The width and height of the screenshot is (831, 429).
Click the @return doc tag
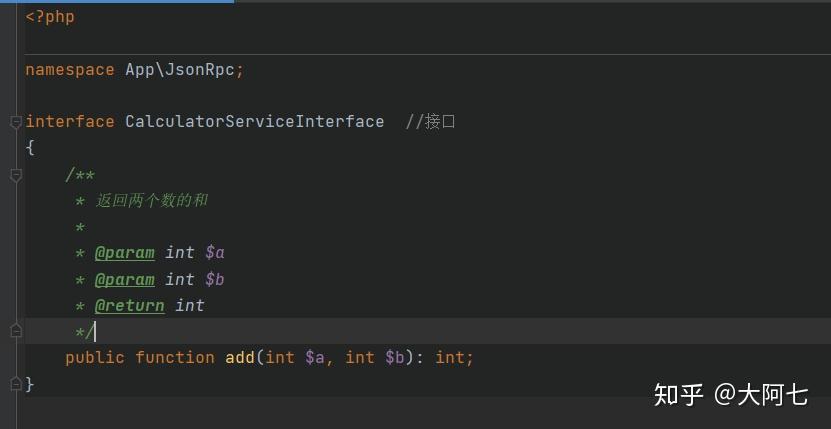click(129, 305)
